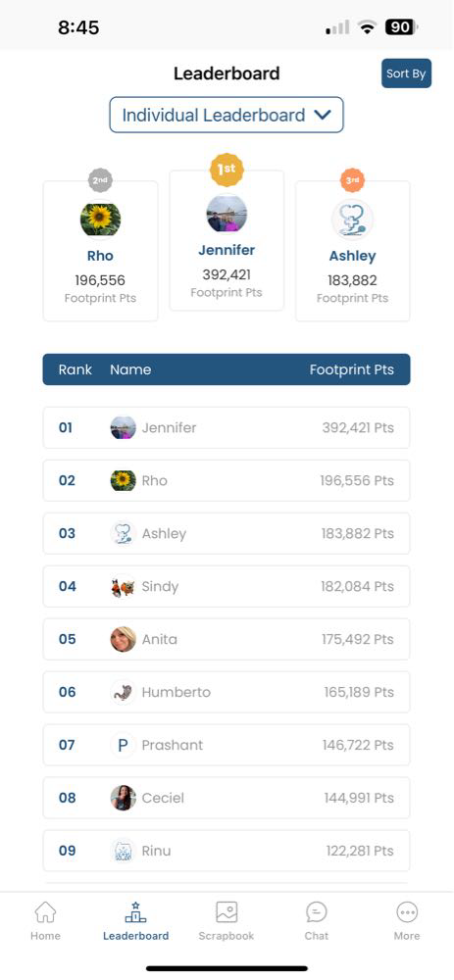Open rank 04 Sindy row

[227, 586]
